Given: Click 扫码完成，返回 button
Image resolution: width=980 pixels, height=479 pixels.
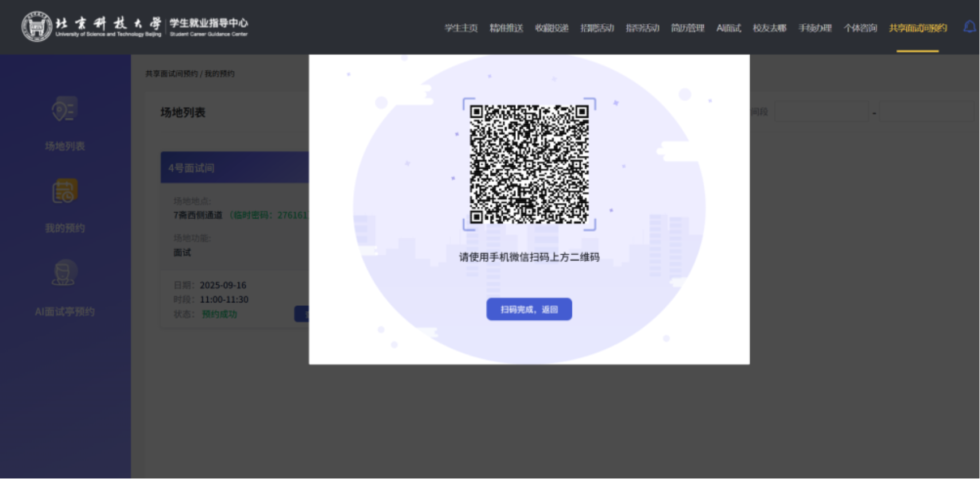Looking at the screenshot, I should pyautogui.click(x=529, y=309).
